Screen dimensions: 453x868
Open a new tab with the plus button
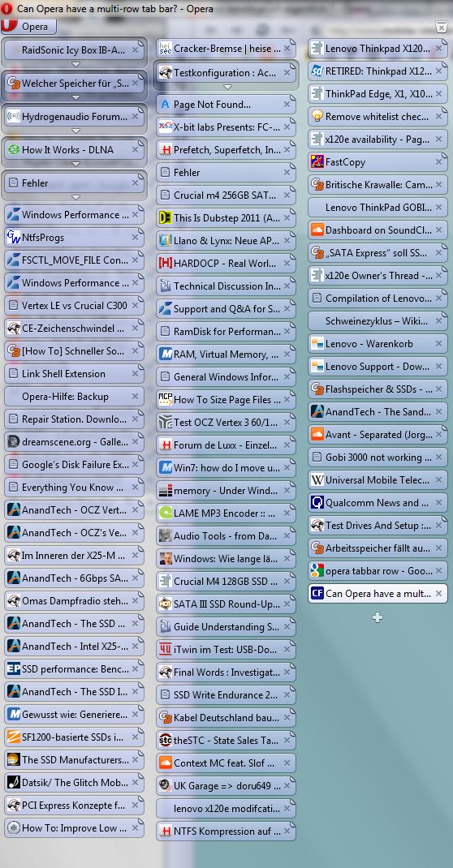377,617
